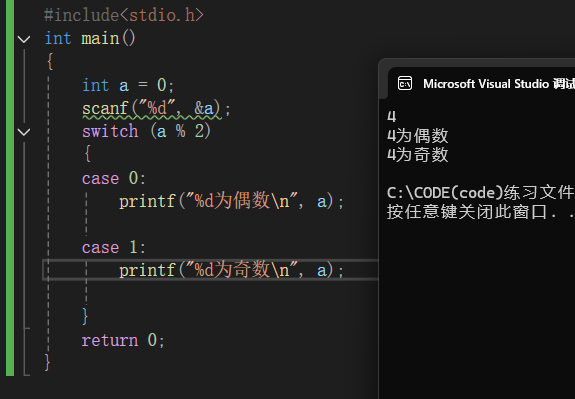Click the #include<stdio.h> line
The image size is (575, 399).
124,15
